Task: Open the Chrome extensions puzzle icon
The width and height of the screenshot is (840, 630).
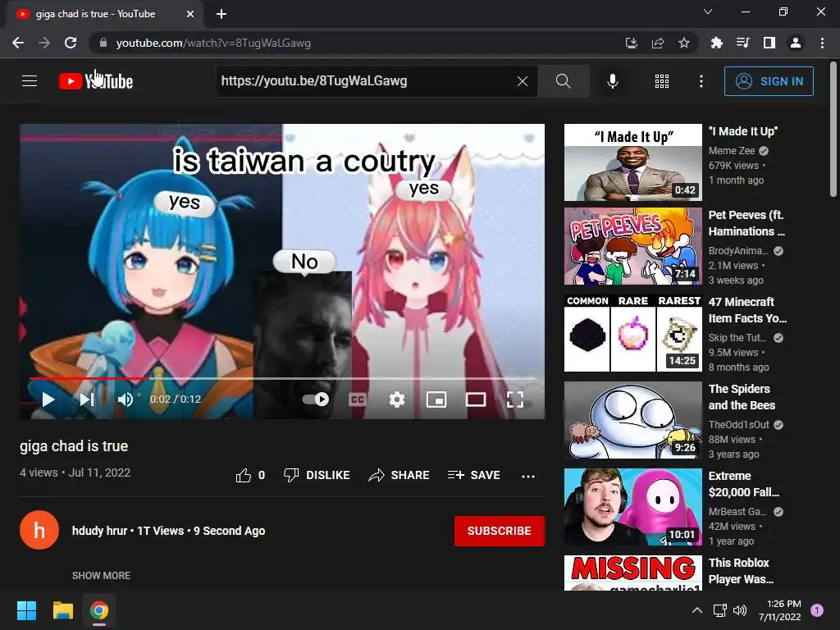Action: pos(716,43)
